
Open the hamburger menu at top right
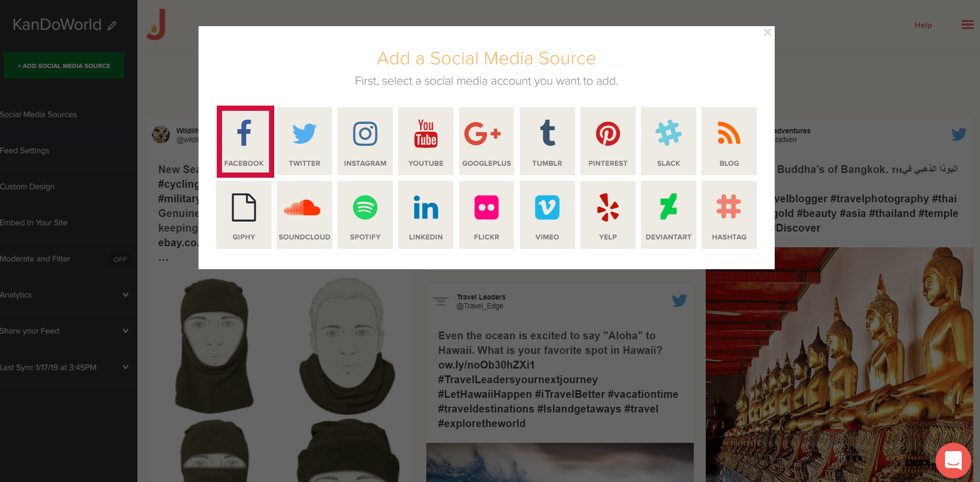click(x=967, y=25)
